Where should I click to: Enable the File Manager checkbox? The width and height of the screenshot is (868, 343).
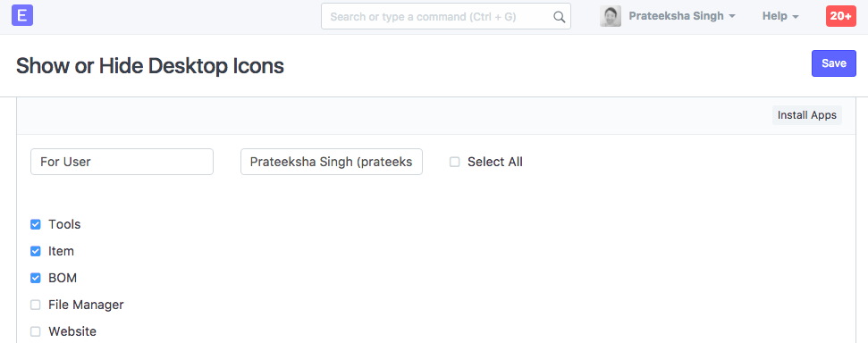(36, 305)
